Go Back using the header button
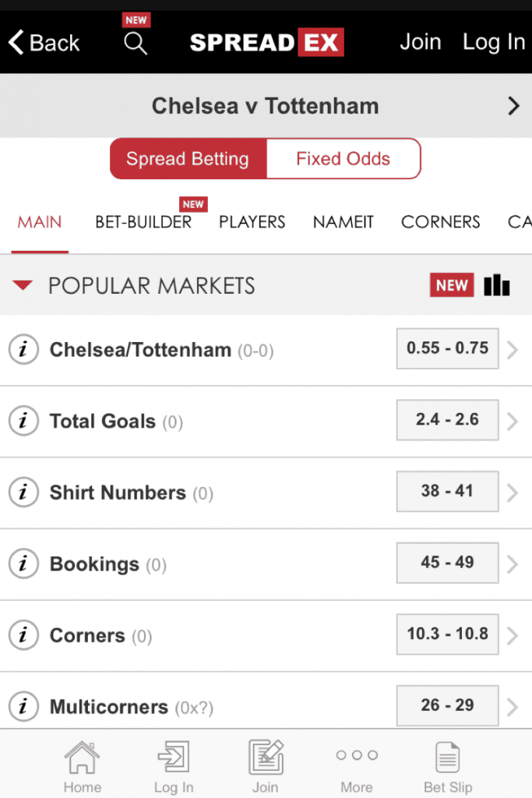This screenshot has width=532, height=798. click(x=43, y=43)
